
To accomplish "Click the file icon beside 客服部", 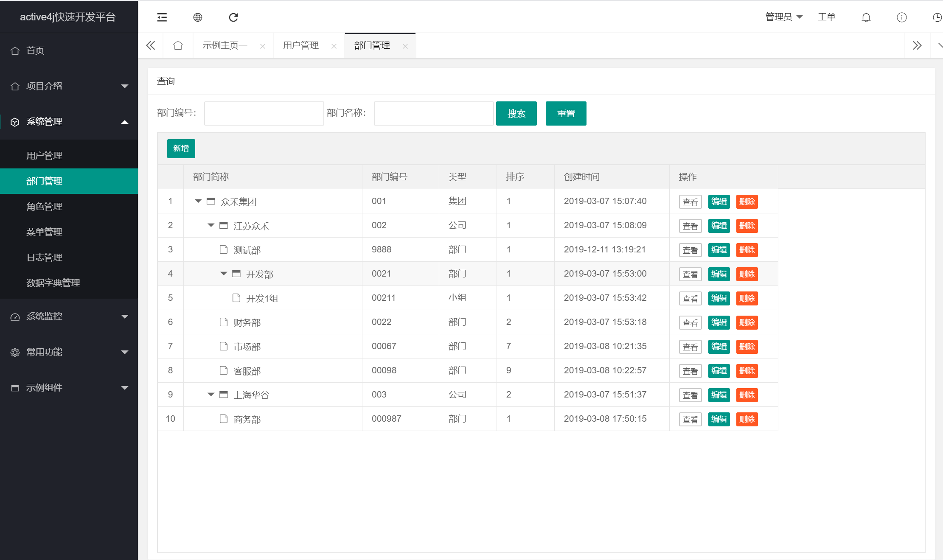I will click(224, 370).
